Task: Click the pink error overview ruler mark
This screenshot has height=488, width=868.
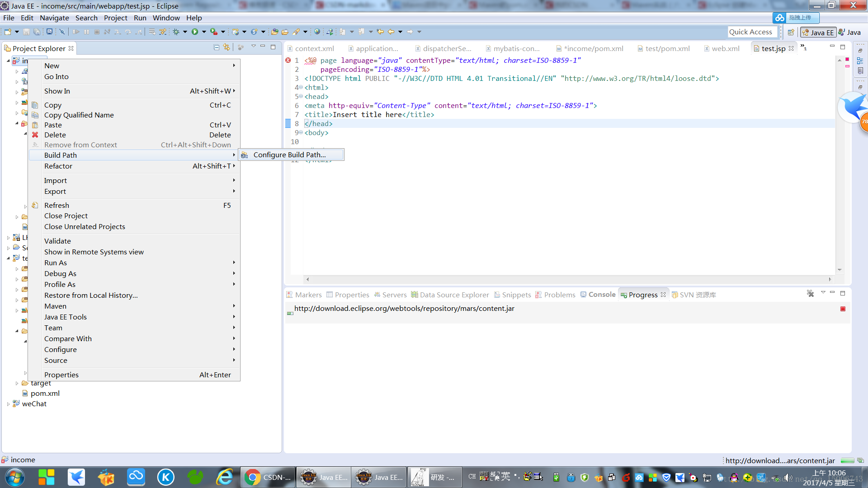Action: [847, 66]
